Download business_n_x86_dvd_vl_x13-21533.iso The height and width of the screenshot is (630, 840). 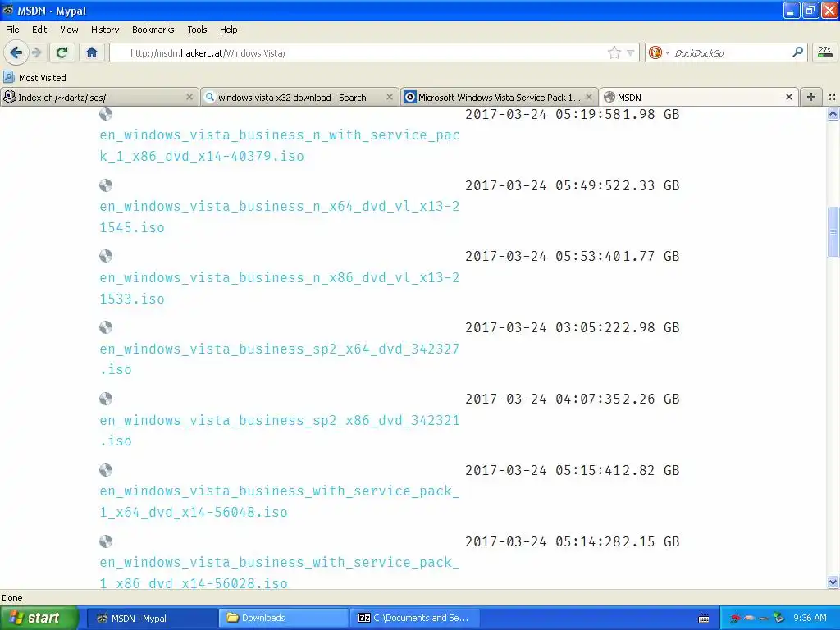[280, 288]
